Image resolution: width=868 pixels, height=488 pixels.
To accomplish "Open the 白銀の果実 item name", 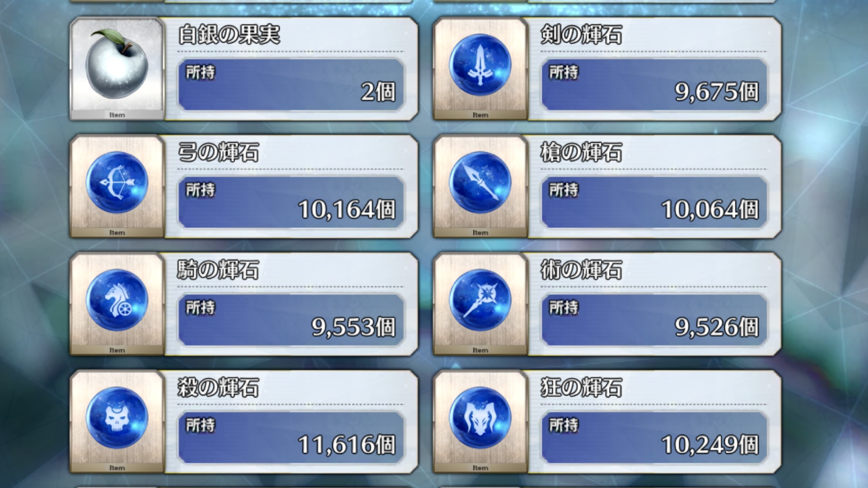I will [x=229, y=35].
